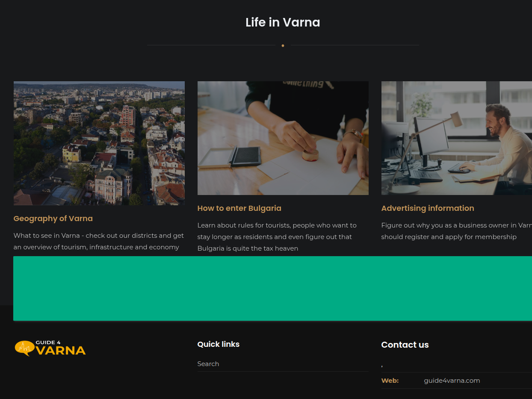Click the aerial city photo of Varna
Viewport: 532px width, 399px height.
[x=99, y=143]
